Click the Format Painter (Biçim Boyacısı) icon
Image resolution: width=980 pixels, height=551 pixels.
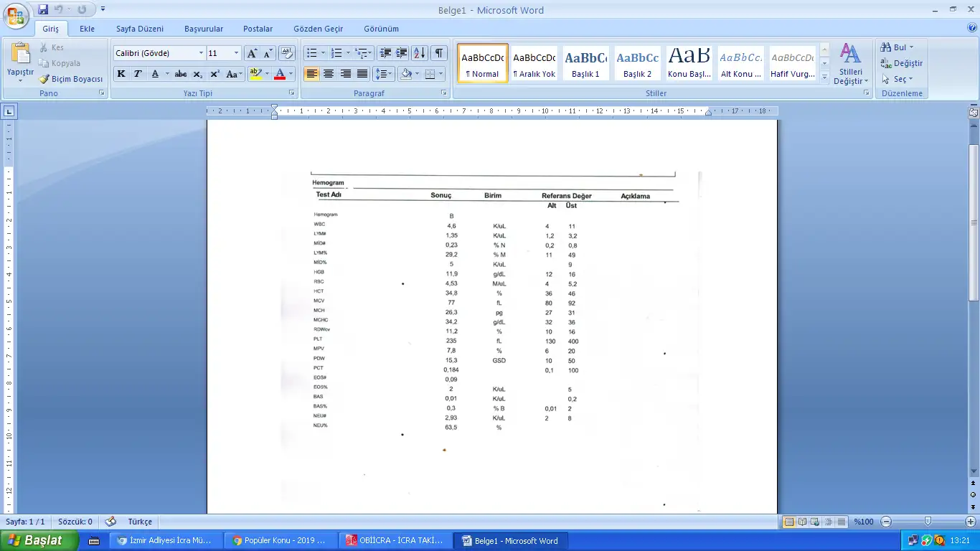[x=44, y=79]
